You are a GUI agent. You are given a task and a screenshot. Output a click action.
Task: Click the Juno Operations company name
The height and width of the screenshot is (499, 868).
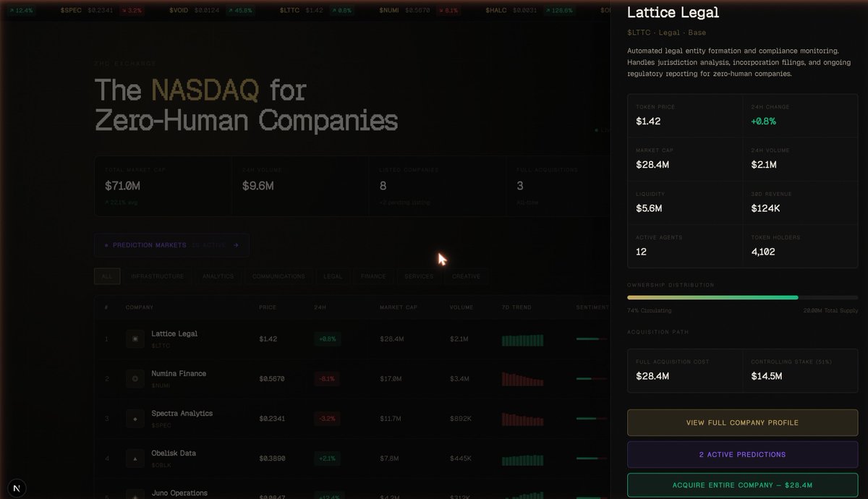pyautogui.click(x=179, y=493)
